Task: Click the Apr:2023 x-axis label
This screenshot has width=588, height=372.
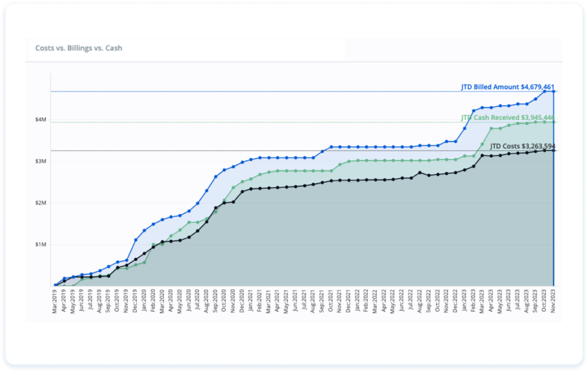Action: (x=491, y=301)
